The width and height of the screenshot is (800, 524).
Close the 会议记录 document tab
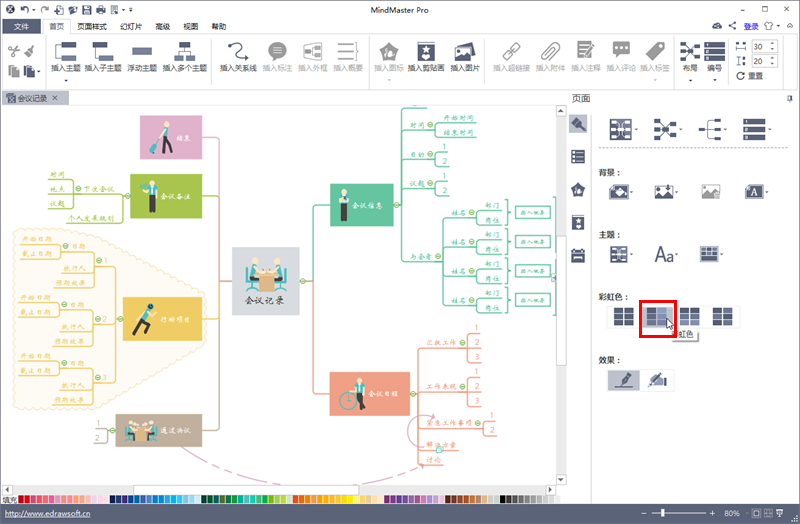coord(55,98)
